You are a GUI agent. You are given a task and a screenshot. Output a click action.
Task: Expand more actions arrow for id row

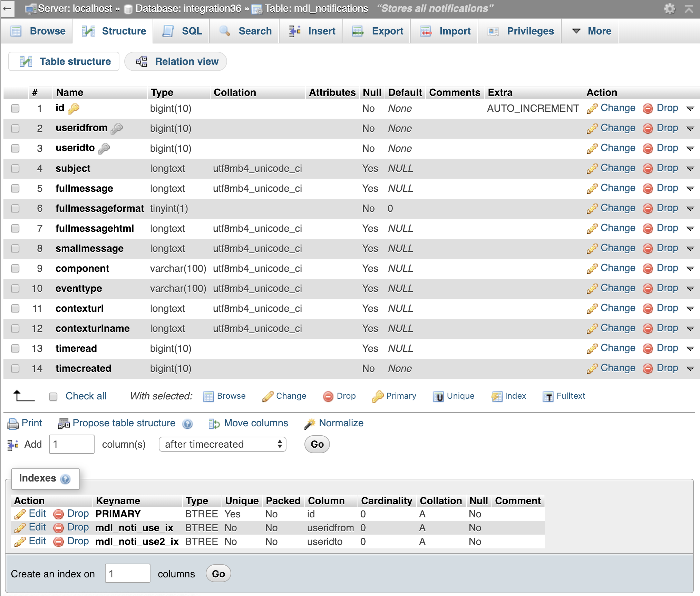(x=690, y=108)
